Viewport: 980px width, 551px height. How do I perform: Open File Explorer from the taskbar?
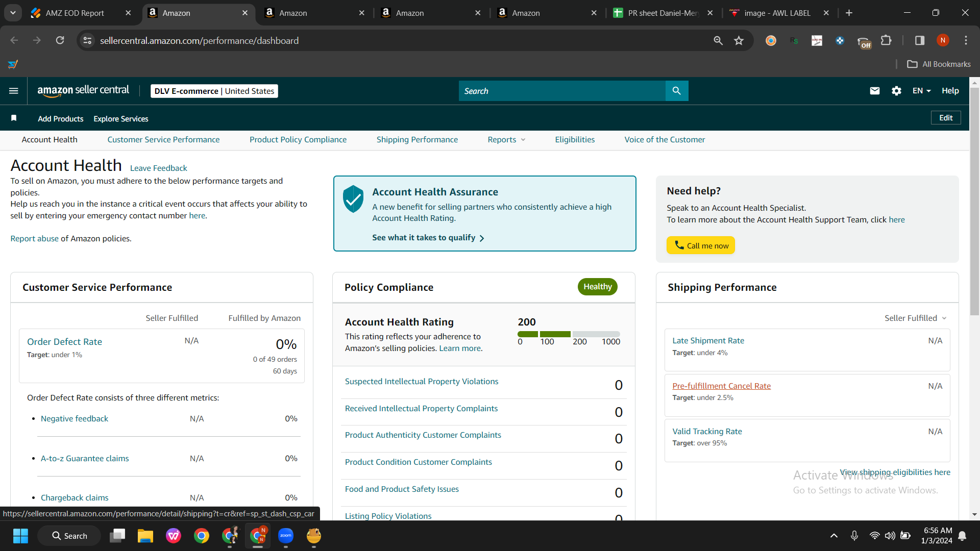click(145, 536)
